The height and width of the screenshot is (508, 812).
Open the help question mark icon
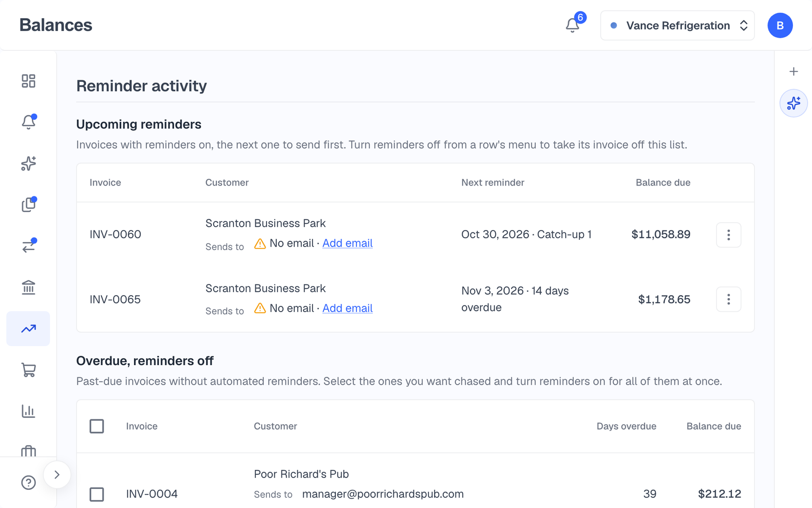[28, 483]
